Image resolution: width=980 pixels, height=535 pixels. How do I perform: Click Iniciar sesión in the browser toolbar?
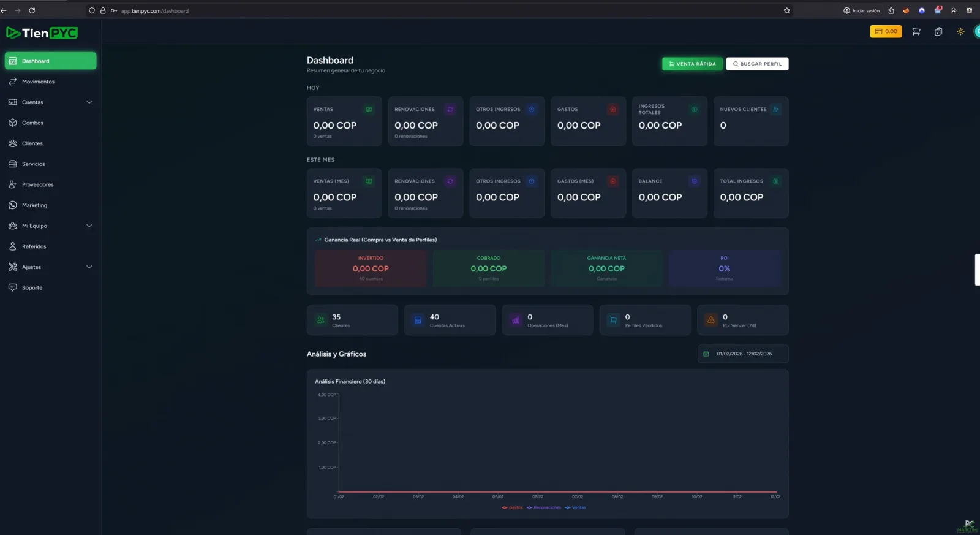(861, 10)
